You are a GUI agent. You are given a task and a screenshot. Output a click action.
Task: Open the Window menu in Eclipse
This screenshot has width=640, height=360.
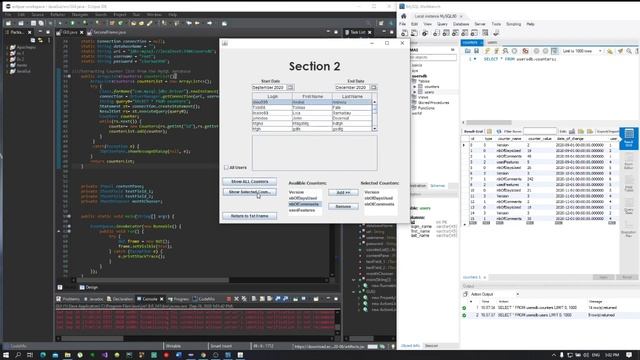tap(154, 15)
